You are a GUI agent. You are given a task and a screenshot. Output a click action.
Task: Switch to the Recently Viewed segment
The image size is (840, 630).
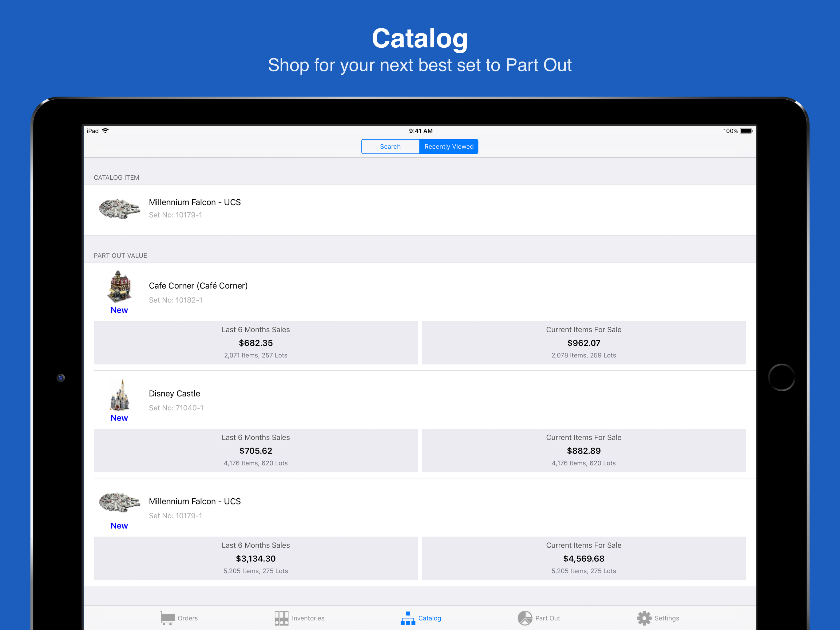coord(449,146)
